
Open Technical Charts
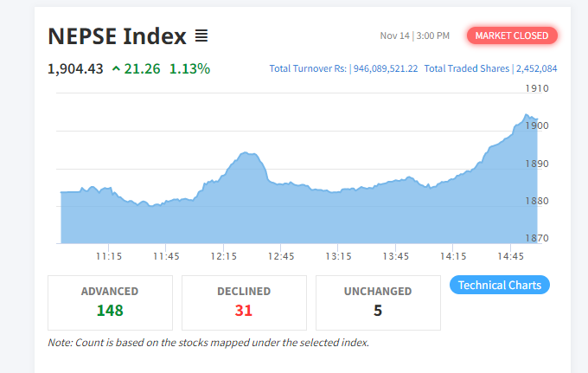(x=500, y=285)
